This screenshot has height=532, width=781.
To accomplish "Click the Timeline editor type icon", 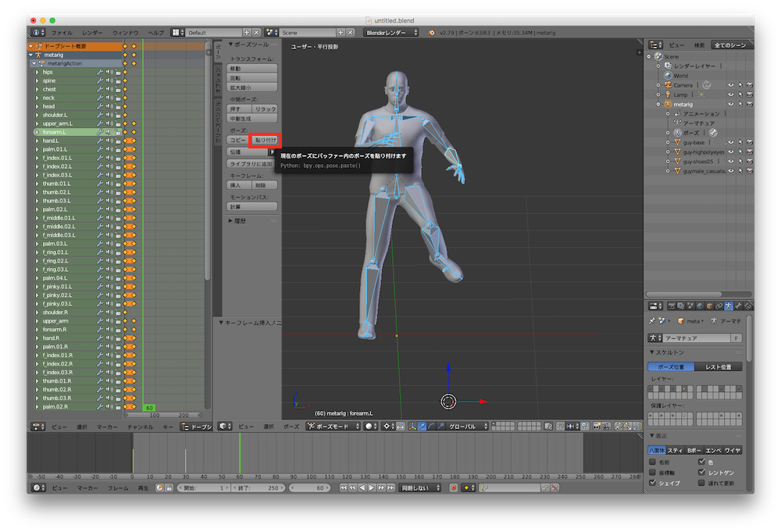I will click(x=37, y=487).
